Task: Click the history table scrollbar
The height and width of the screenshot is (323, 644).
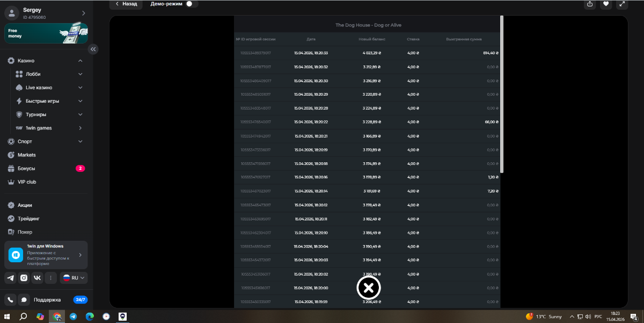Action: tap(502, 94)
